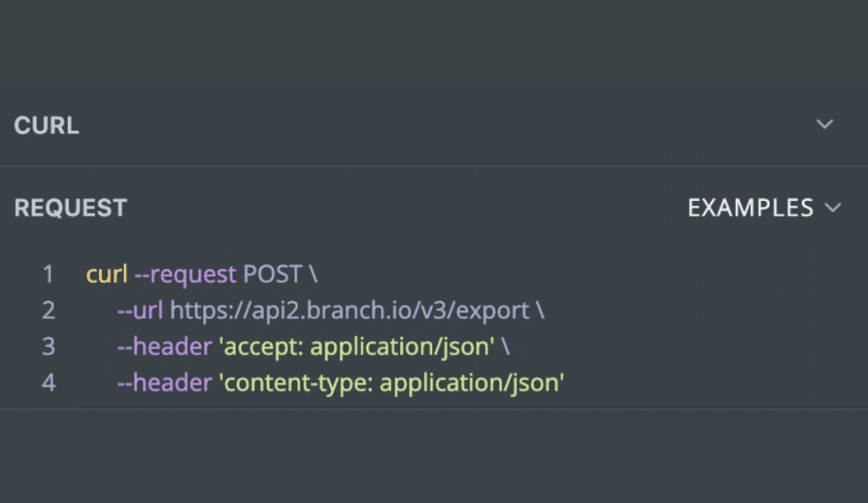The height and width of the screenshot is (503, 868).
Task: Select line number 3 in the code
Action: (x=48, y=347)
